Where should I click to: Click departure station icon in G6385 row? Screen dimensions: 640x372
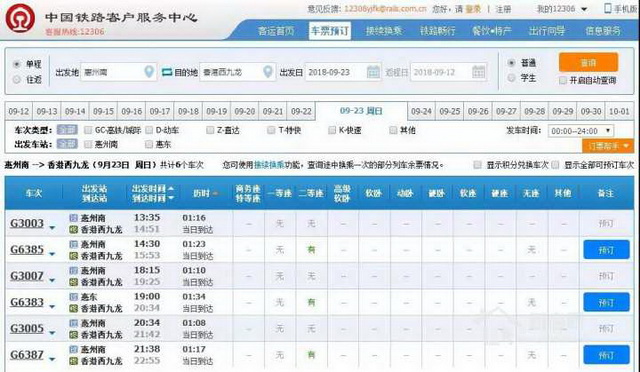(73, 244)
